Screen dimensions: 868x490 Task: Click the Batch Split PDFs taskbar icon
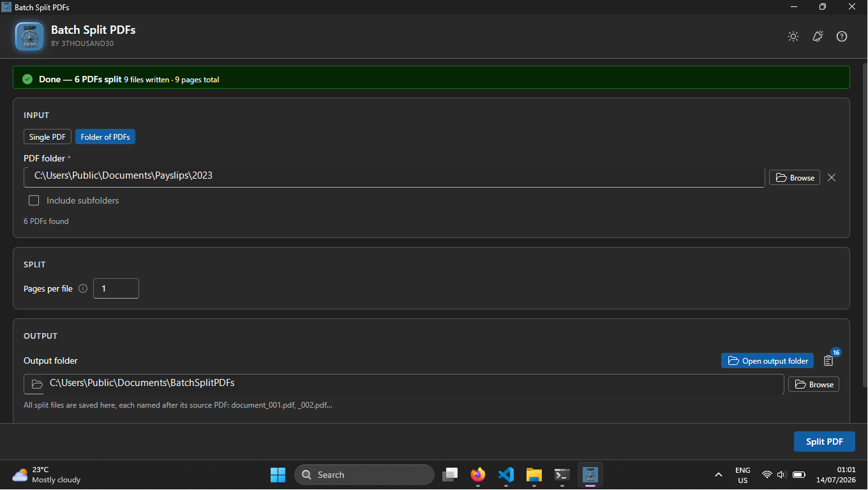coord(590,475)
